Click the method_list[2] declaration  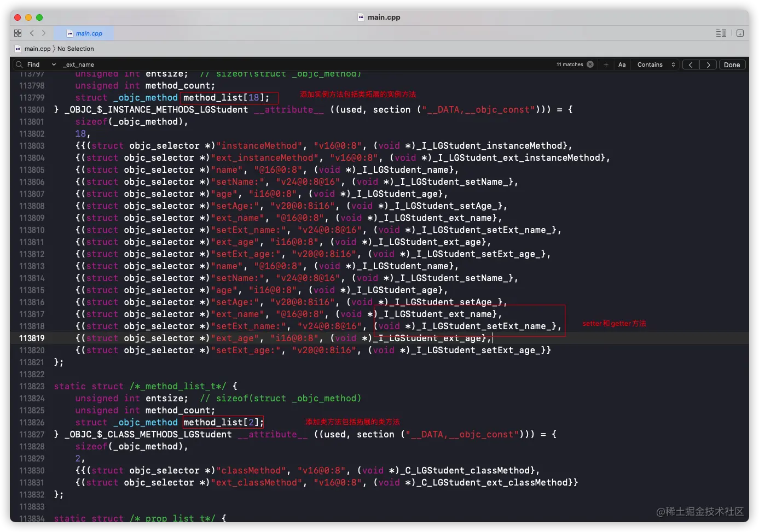pyautogui.click(x=223, y=423)
